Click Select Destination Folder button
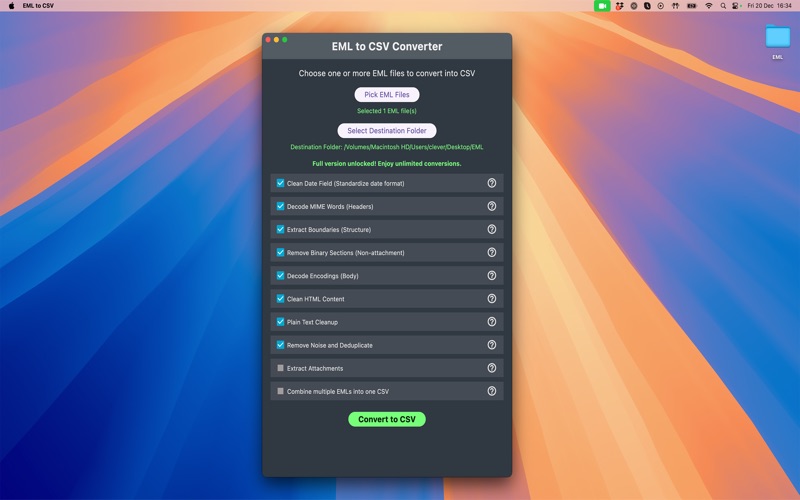This screenshot has height=500, width=800. tap(387, 131)
